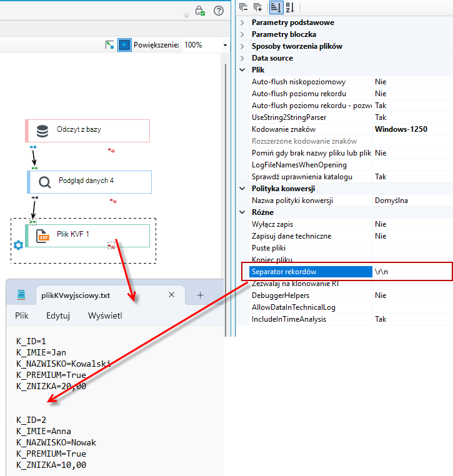Screen dimensions: 453x476
Task: Open the help question mark icon
Action: tap(219, 11)
